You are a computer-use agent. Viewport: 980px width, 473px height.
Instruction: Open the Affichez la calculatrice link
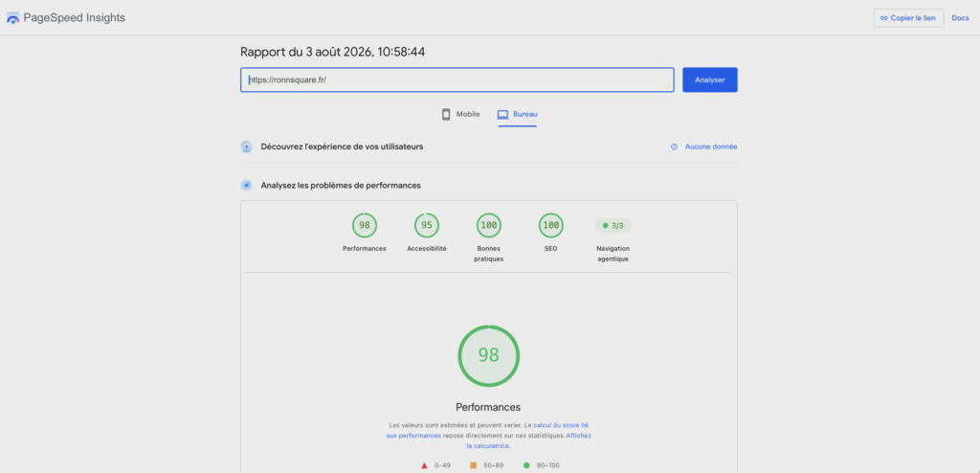coord(528,440)
